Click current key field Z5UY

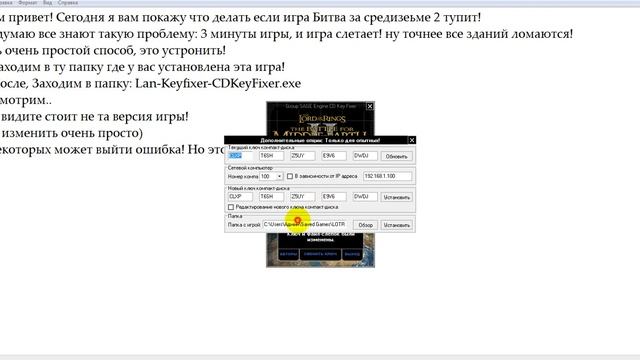pyautogui.click(x=302, y=156)
